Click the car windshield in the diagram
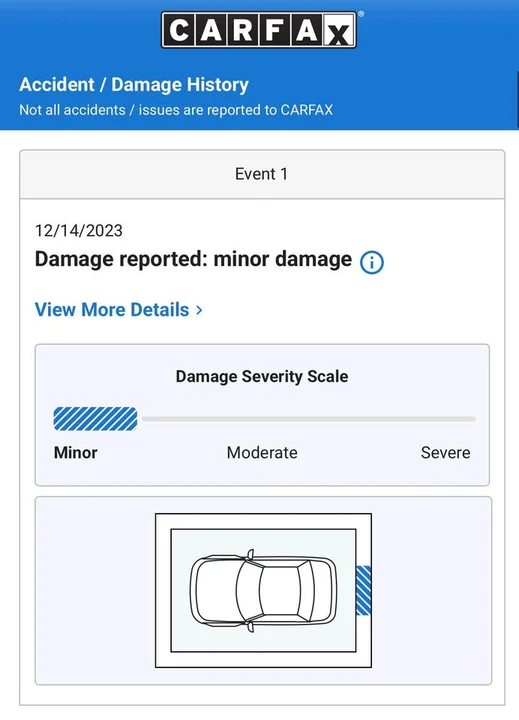 (251, 591)
